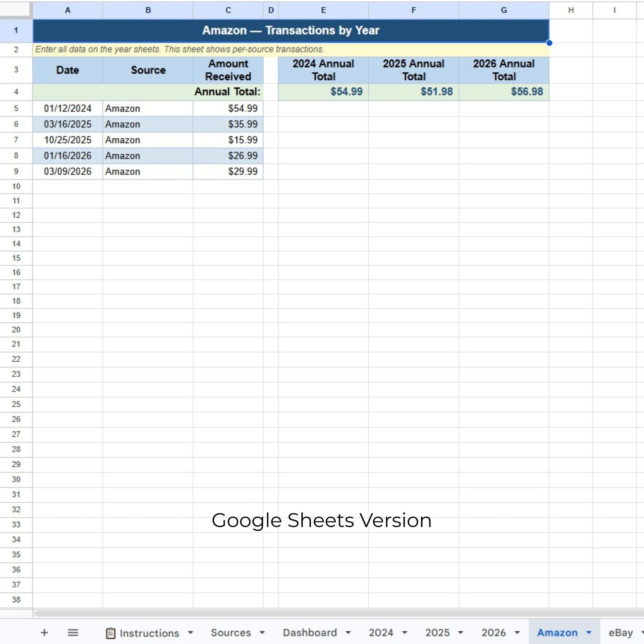The image size is (644, 644).
Task: Open the 2025 tab dropdown arrow
Action: coord(461,632)
